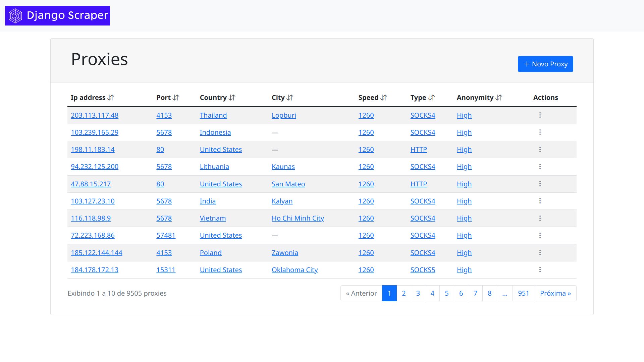
Task: Click the Ho Chi Minh City link
Action: point(298,218)
